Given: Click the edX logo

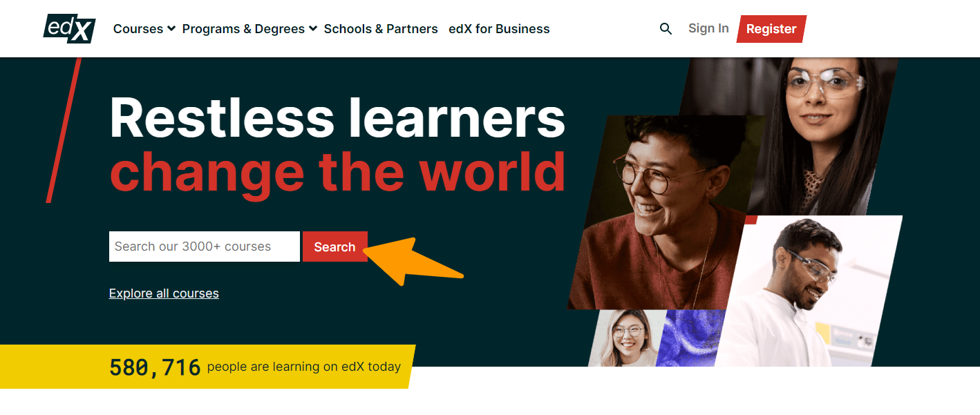Looking at the screenshot, I should click(x=69, y=28).
